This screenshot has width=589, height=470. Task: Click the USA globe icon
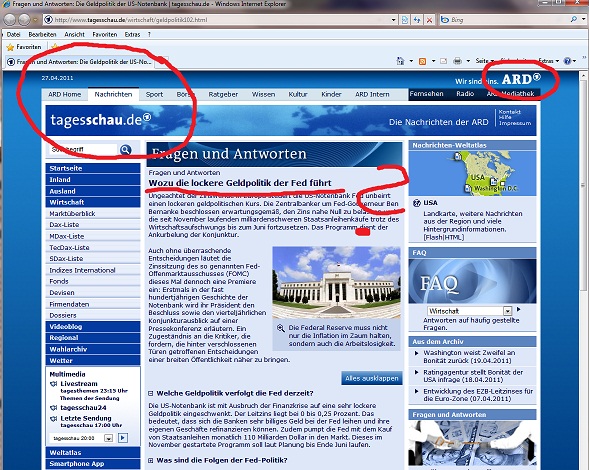point(417,203)
